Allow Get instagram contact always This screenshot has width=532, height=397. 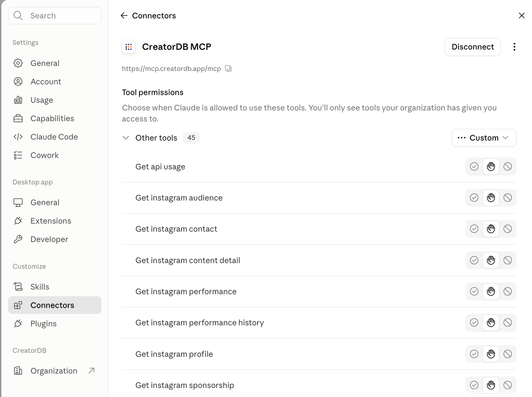[x=474, y=229]
